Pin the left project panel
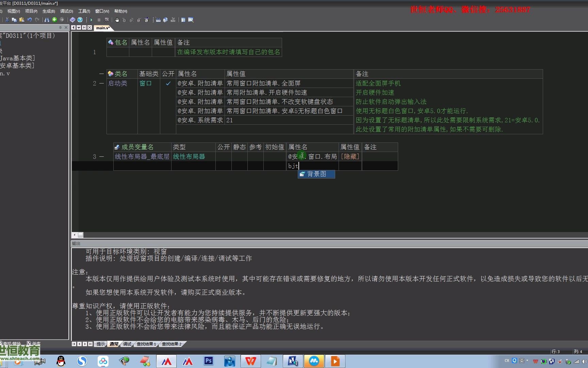This screenshot has width=588, height=368. tap(60, 28)
